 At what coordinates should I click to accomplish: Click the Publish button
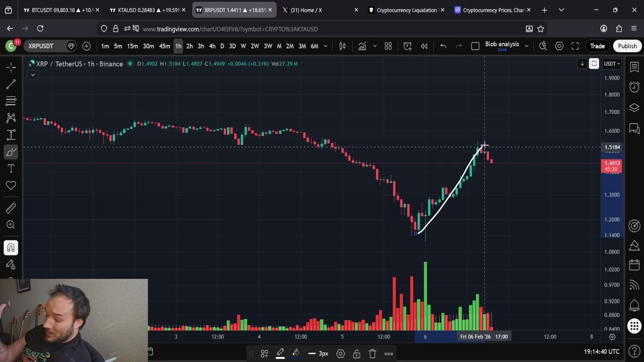click(627, 46)
